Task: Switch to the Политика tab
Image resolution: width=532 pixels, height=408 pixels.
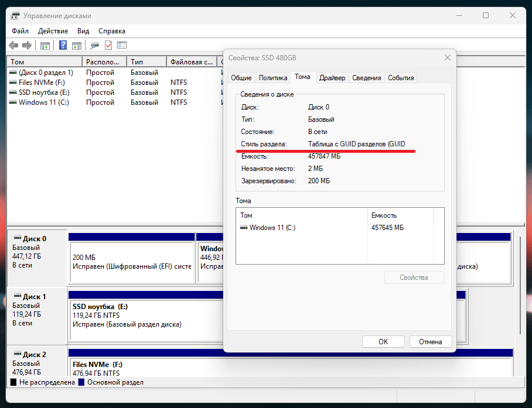Action: point(273,78)
